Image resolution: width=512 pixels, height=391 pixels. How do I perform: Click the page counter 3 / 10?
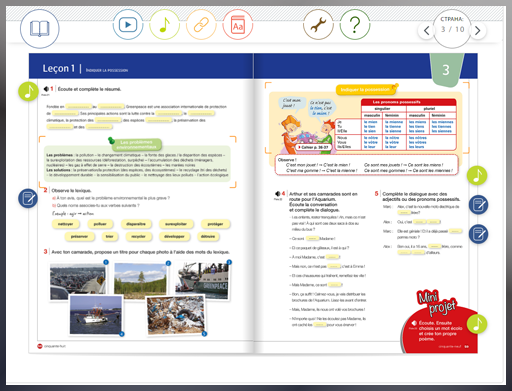click(x=452, y=29)
